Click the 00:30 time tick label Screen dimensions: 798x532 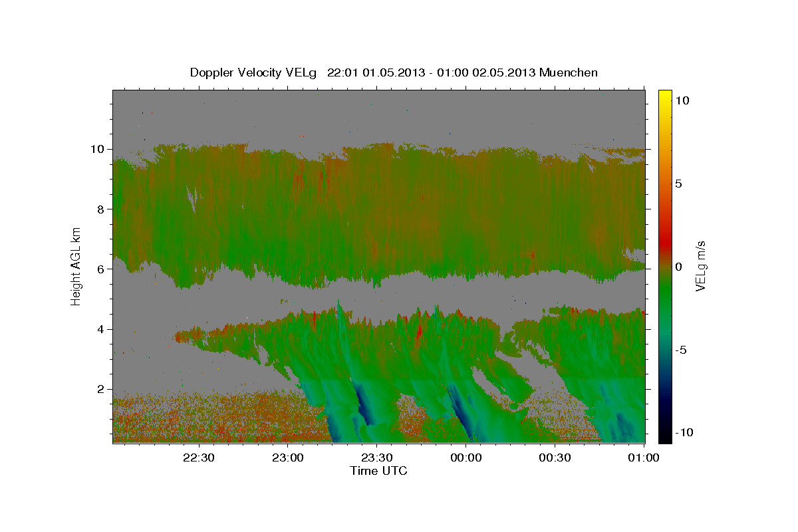click(555, 458)
